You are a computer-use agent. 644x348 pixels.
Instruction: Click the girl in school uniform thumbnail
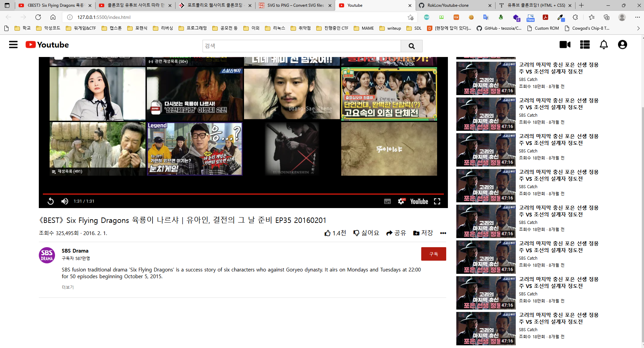(x=98, y=94)
